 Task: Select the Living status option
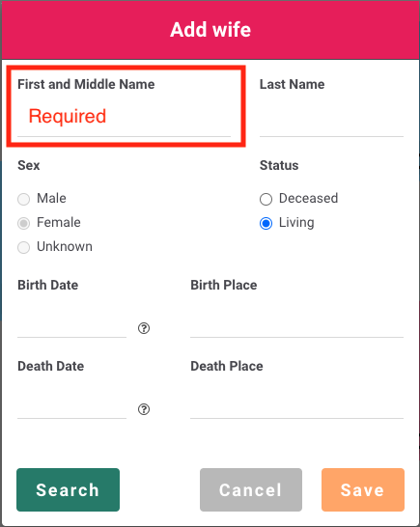tap(266, 223)
